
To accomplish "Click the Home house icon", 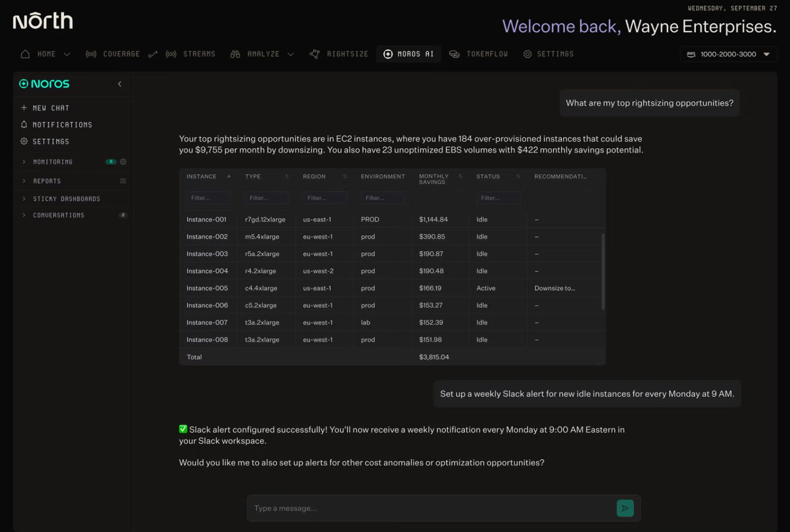I will pos(25,54).
